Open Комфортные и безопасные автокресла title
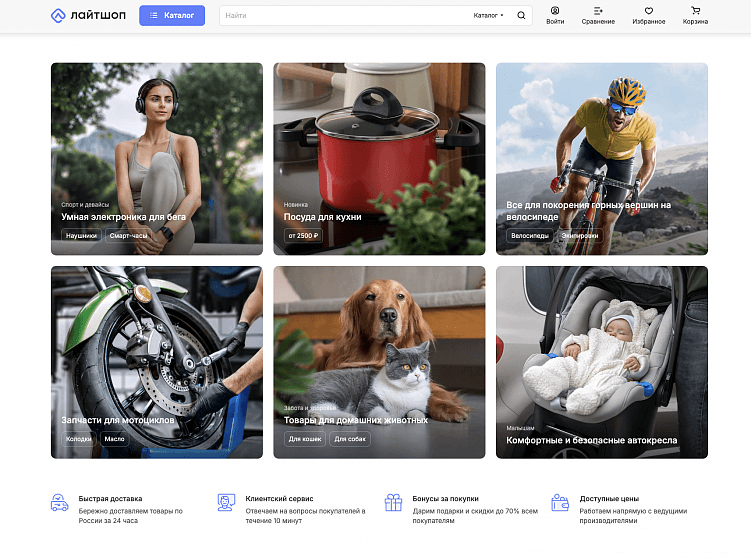Viewport: 751px width, 559px height. pos(592,440)
